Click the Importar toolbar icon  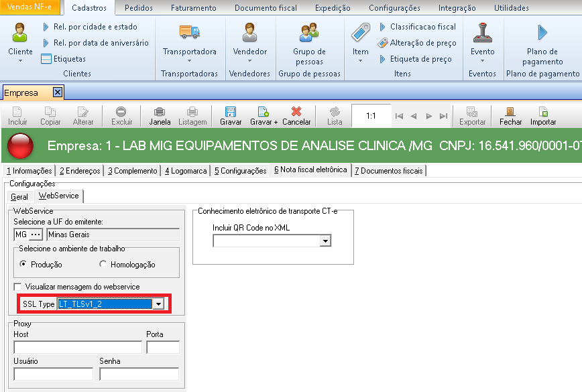543,112
